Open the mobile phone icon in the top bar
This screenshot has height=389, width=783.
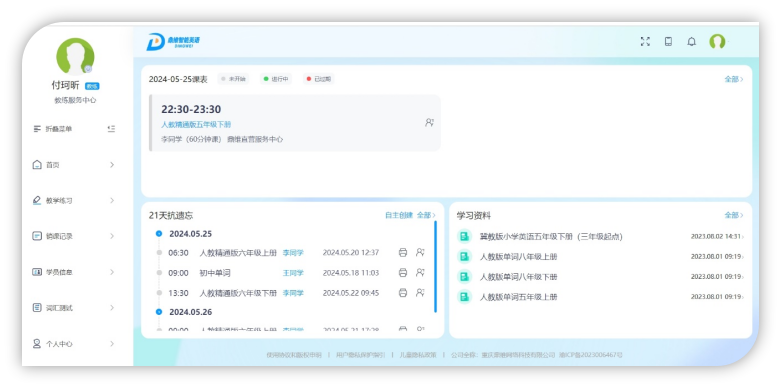[668, 41]
